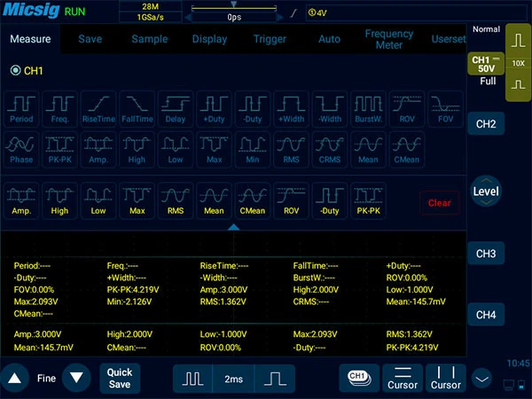Open the Userset tab
532x399 pixels.
449,39
